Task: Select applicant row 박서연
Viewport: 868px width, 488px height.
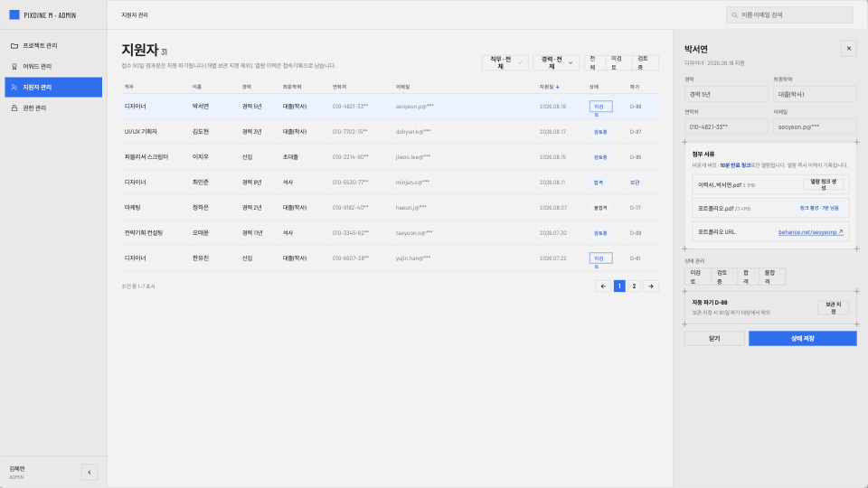Action: click(391, 107)
